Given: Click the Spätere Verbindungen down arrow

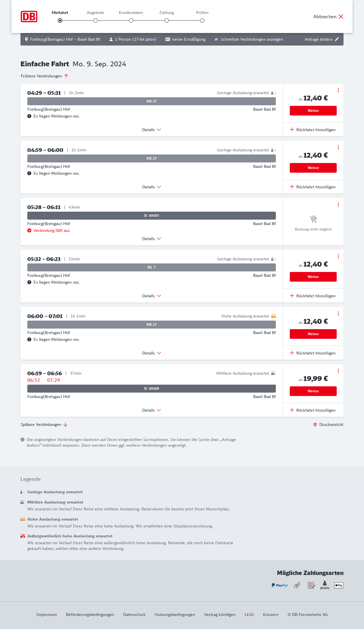Looking at the screenshot, I should [x=65, y=424].
